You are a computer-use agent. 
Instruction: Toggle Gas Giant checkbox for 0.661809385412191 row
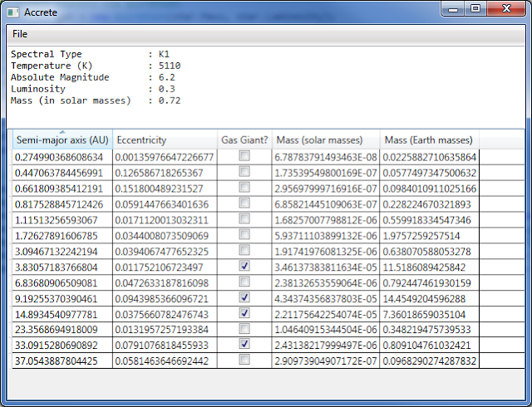(244, 187)
